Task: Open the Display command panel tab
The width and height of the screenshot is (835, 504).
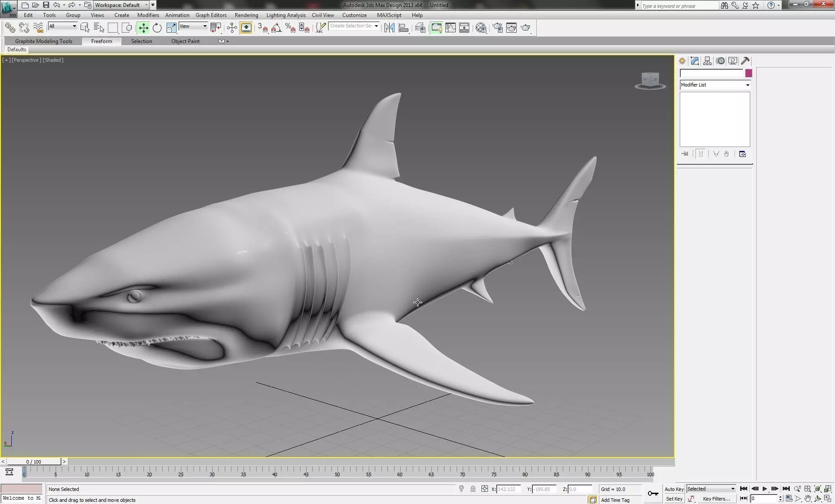Action: coord(733,61)
